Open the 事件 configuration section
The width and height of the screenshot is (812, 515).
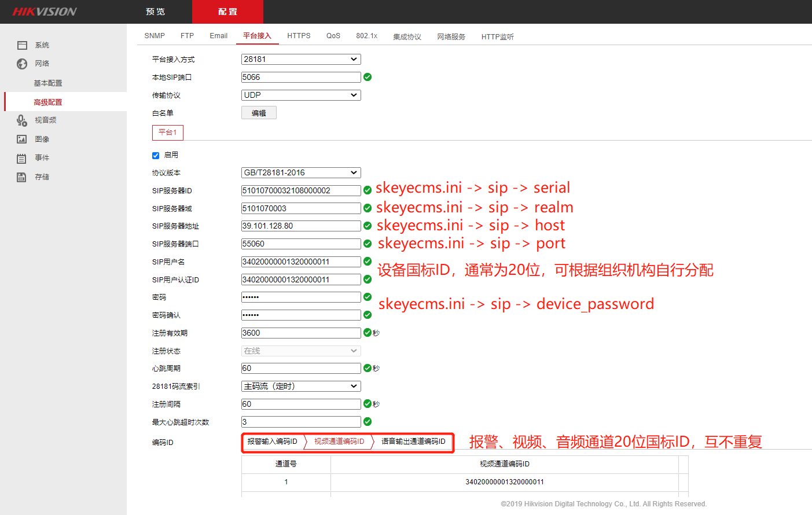[41, 157]
